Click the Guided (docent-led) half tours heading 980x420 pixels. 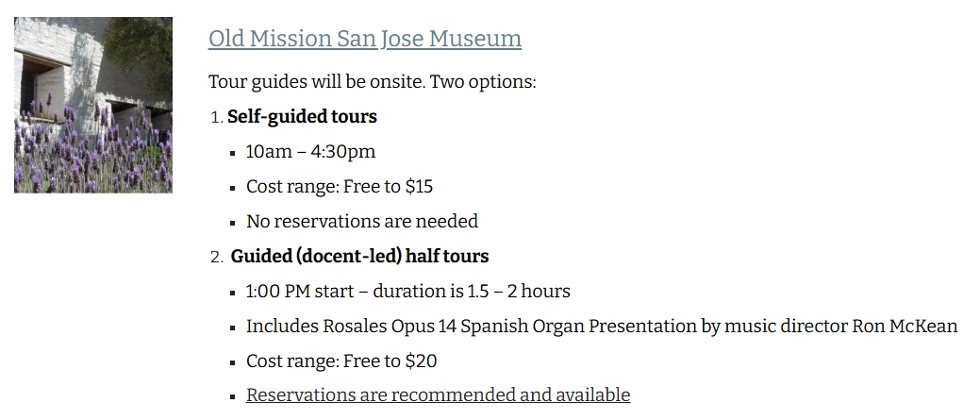pos(359,257)
